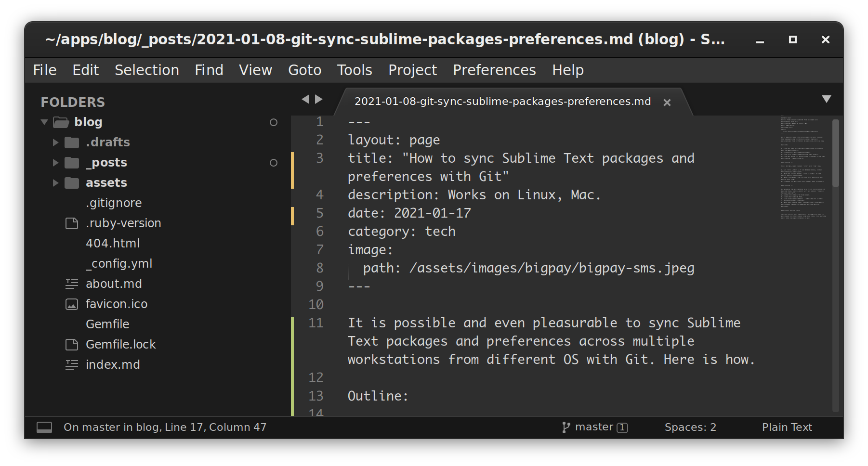The image size is (868, 466).
Task: Click the left tab navigation arrow
Action: pyautogui.click(x=306, y=99)
